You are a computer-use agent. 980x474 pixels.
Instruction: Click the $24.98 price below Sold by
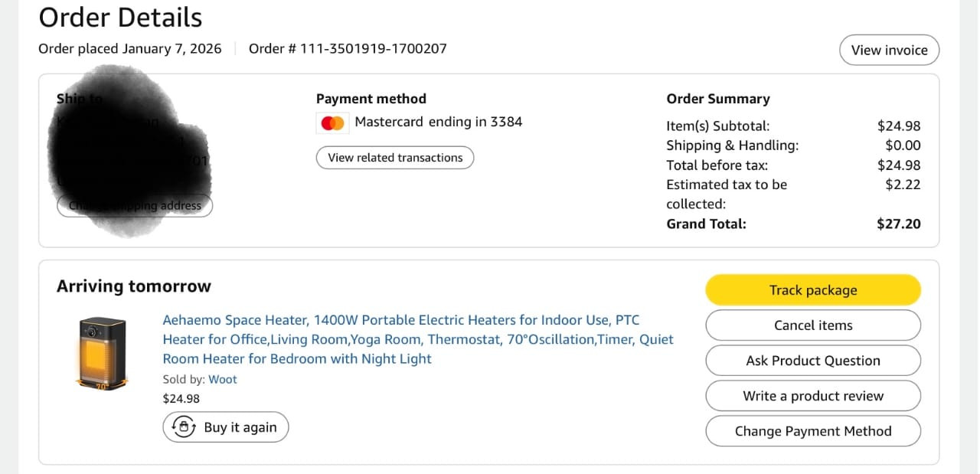tap(181, 398)
